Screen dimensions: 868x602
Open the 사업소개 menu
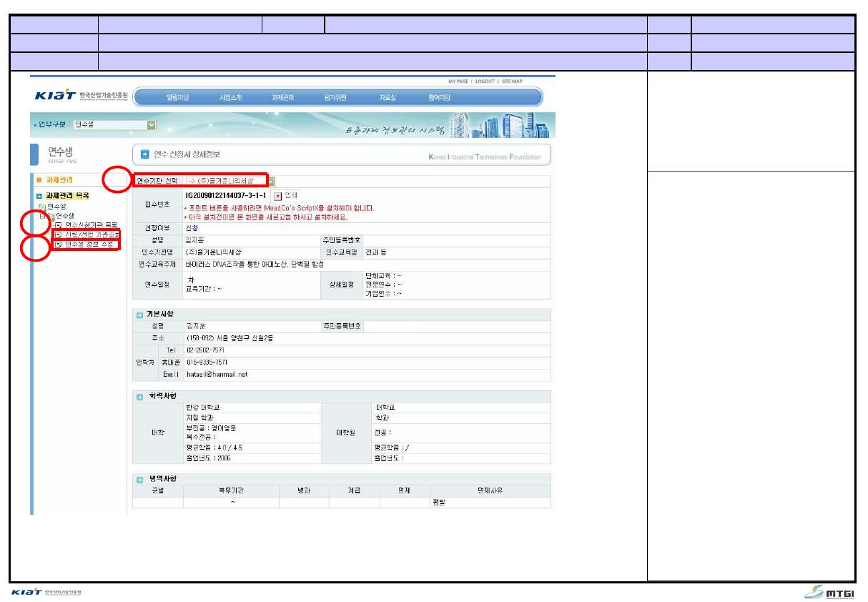(x=232, y=97)
